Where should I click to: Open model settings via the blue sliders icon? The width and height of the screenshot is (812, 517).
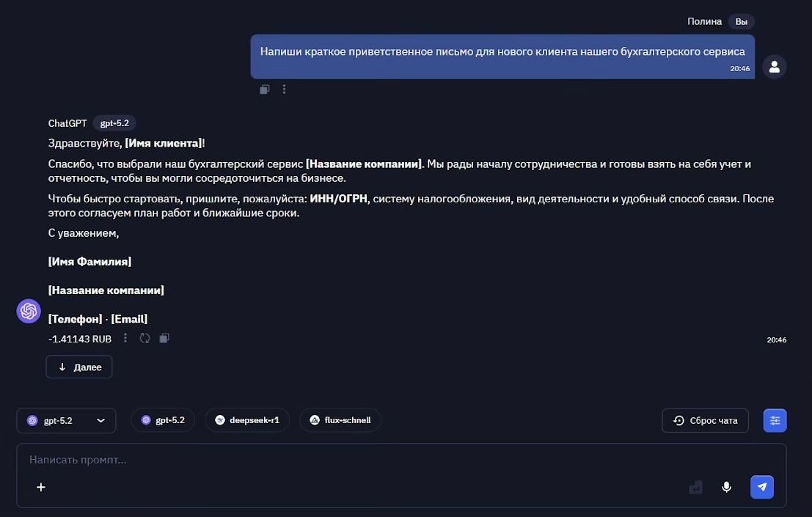[775, 420]
